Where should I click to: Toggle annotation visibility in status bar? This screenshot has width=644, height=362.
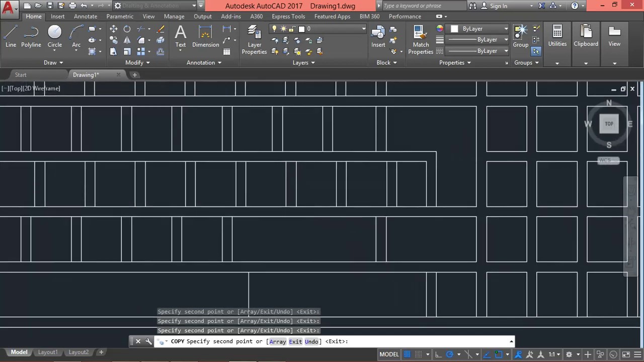point(518,354)
